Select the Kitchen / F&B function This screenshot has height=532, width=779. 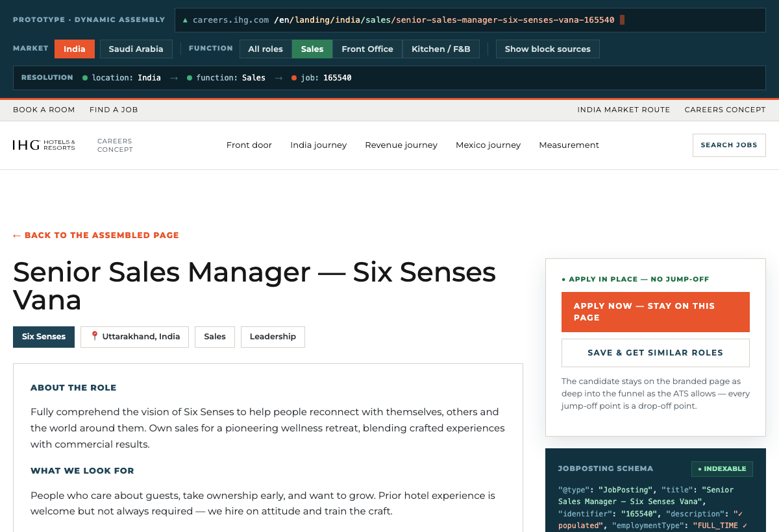pos(441,49)
